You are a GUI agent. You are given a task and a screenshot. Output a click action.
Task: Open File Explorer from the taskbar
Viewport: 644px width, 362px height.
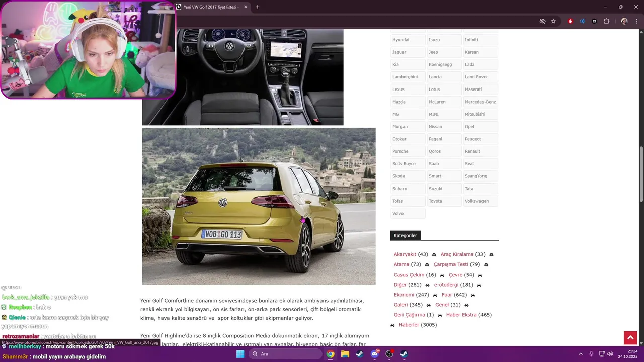pyautogui.click(x=345, y=354)
